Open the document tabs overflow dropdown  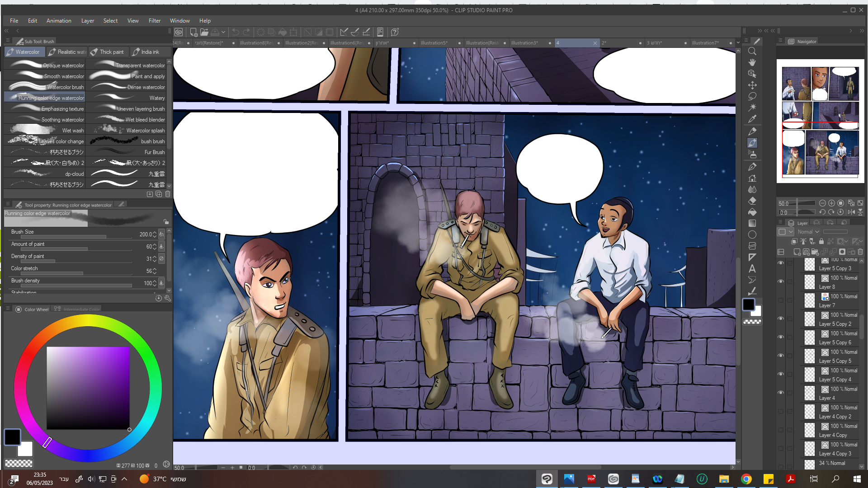click(738, 43)
